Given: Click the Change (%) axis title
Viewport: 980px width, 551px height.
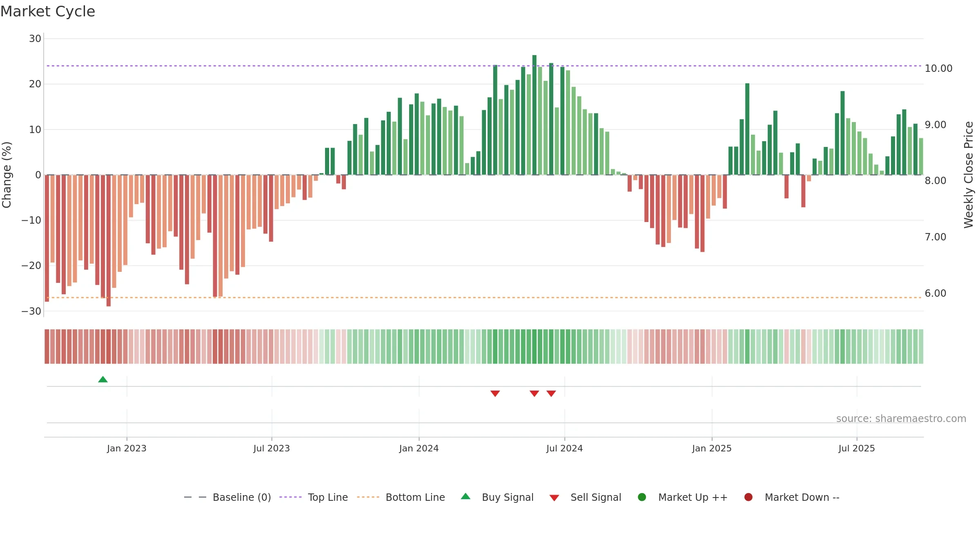Looking at the screenshot, I should pyautogui.click(x=7, y=175).
